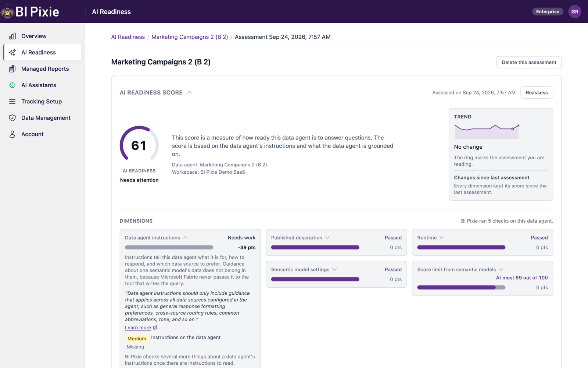This screenshot has width=588, height=368.
Task: Follow the AI Readiness breadcrumb link
Action: [128, 37]
